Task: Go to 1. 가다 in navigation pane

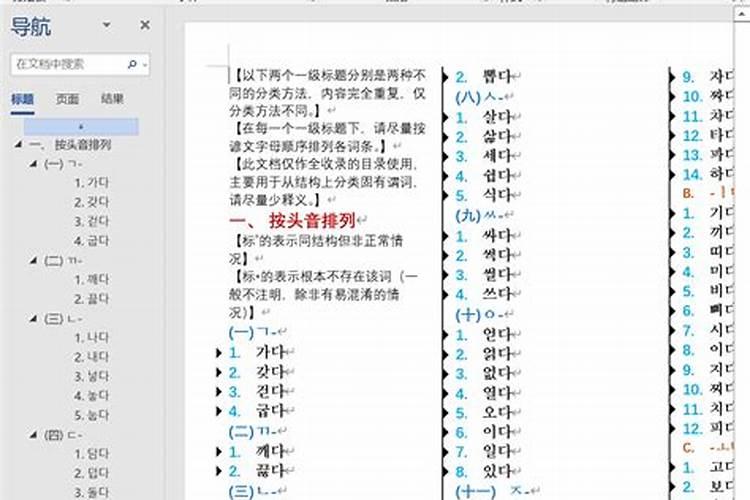Action: point(91,183)
